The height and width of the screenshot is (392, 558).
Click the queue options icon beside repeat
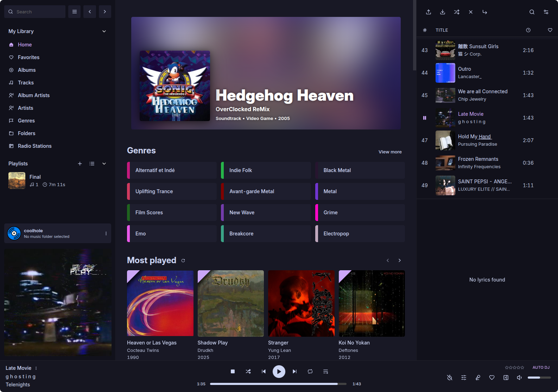point(325,372)
